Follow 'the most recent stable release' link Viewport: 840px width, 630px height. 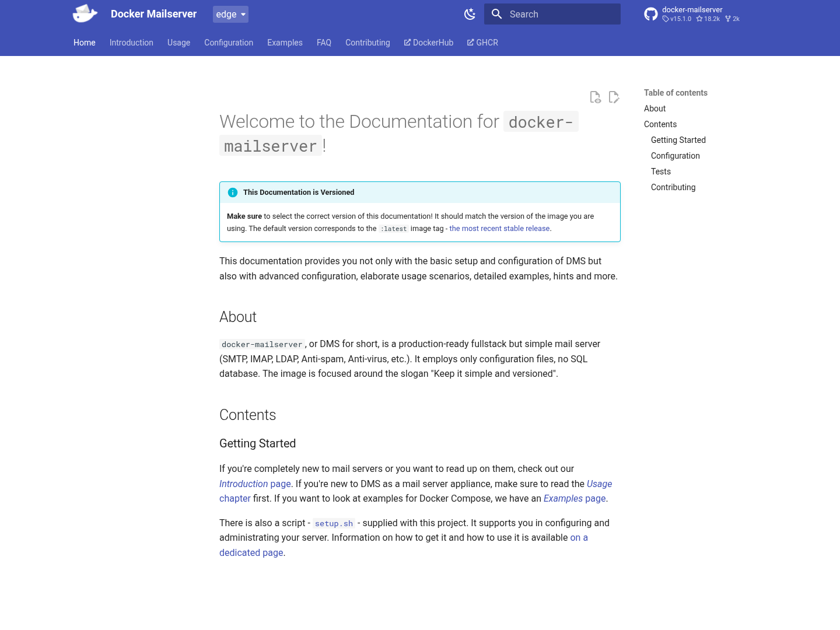[499, 229]
